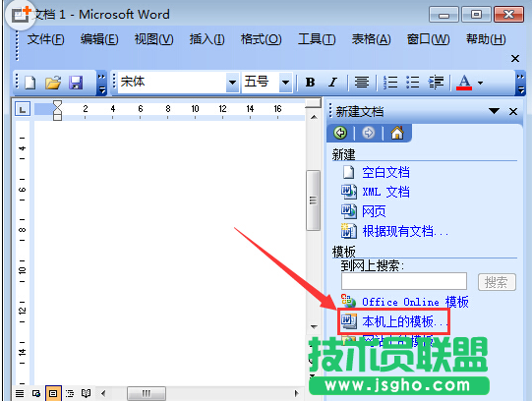Open the 文件(F) menu
The width and height of the screenshot is (532, 401).
[x=45, y=39]
